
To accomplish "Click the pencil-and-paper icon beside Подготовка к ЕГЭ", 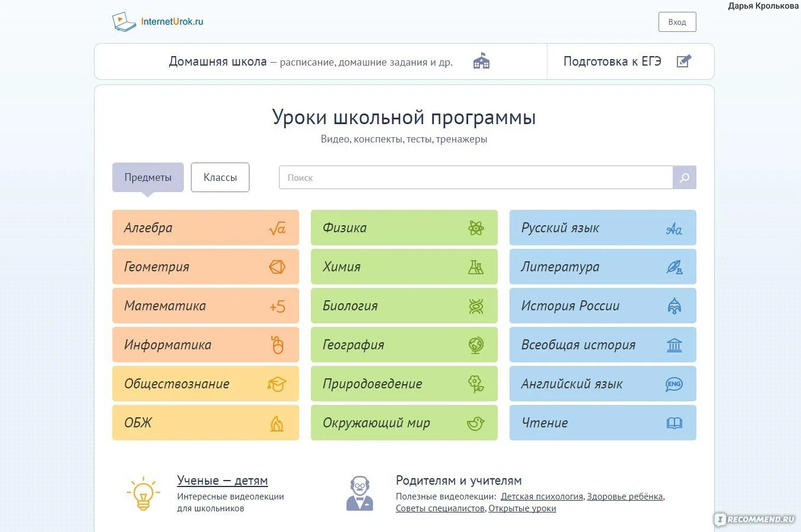I will click(683, 61).
